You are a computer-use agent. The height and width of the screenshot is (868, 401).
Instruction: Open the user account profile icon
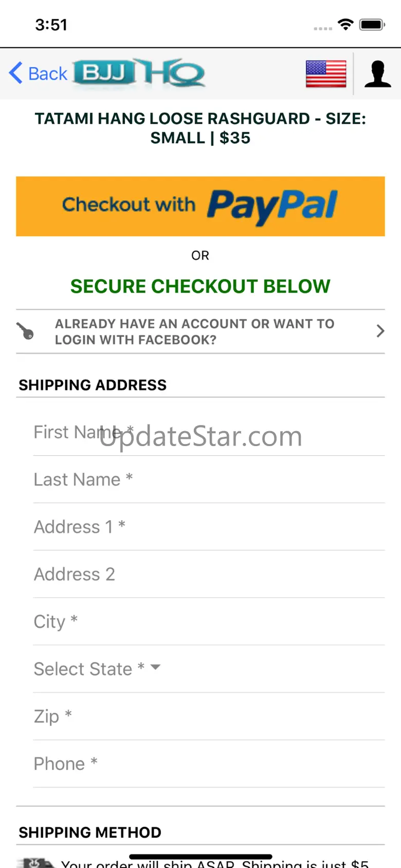tap(378, 74)
